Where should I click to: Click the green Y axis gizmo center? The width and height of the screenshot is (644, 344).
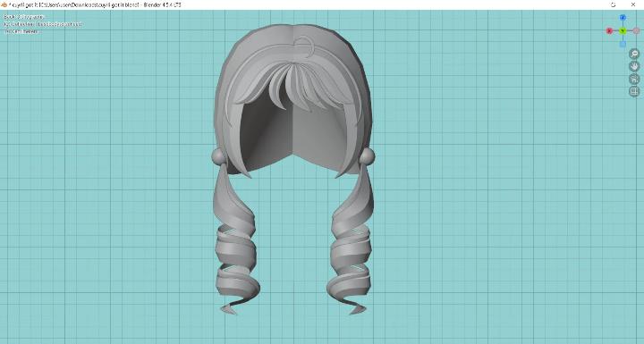coord(623,30)
